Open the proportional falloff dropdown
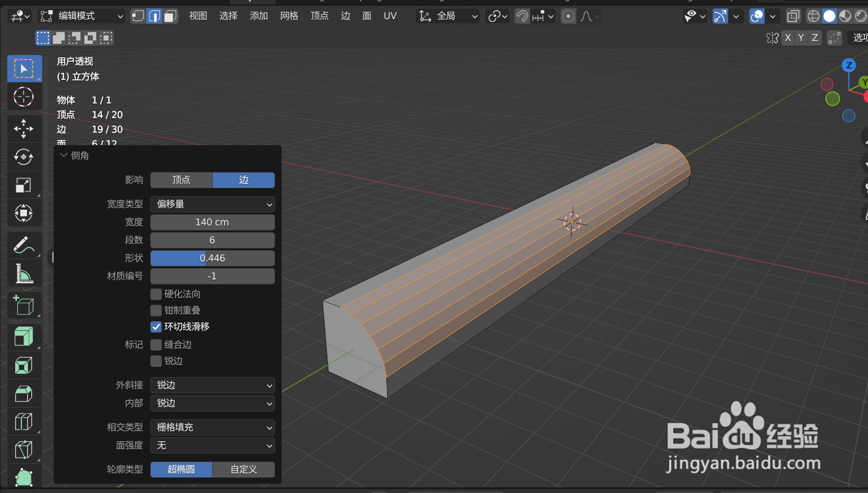 pos(589,16)
